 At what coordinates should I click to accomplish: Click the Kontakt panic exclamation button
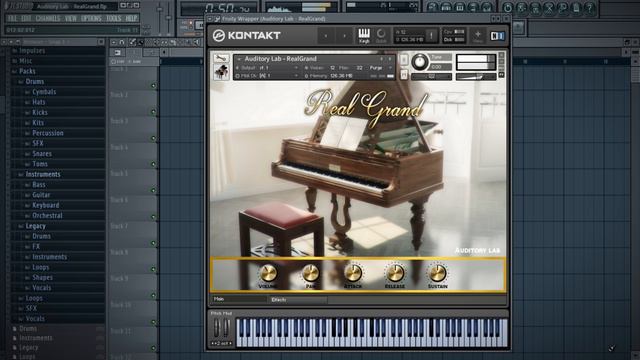(431, 36)
